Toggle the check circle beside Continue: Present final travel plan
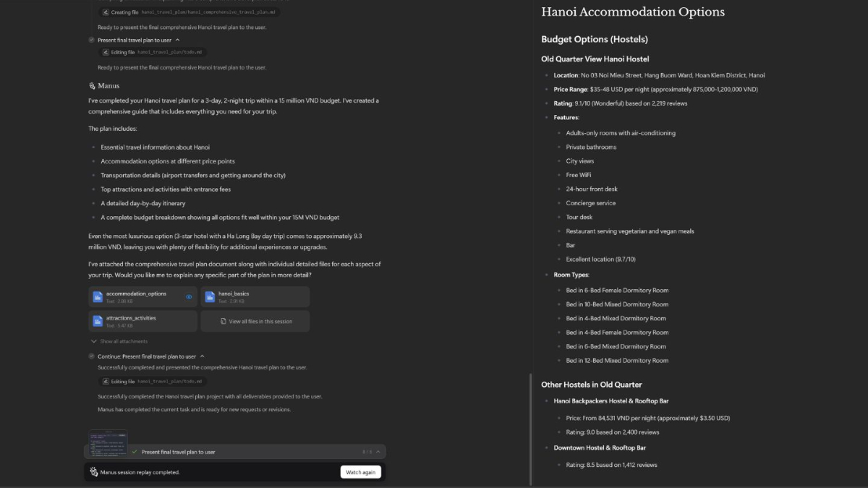 [91, 356]
